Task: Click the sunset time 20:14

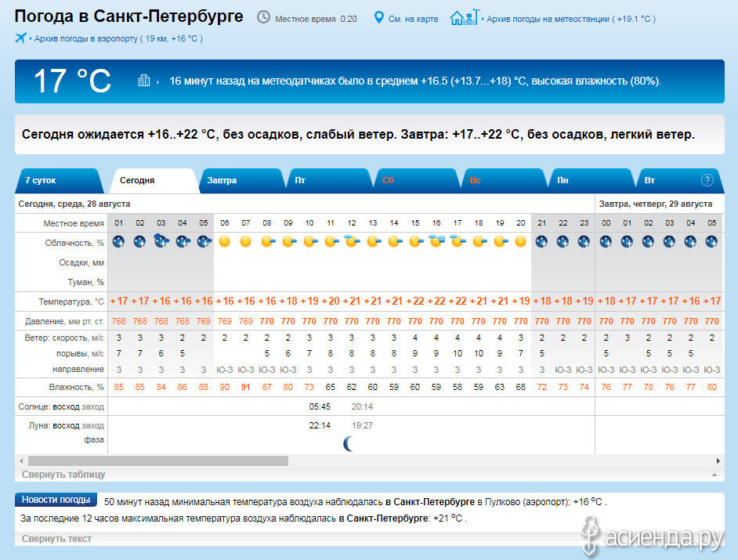Action: [x=362, y=406]
